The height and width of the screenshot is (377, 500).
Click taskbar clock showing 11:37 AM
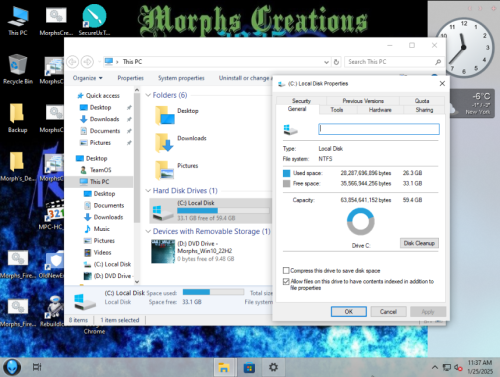480,367
